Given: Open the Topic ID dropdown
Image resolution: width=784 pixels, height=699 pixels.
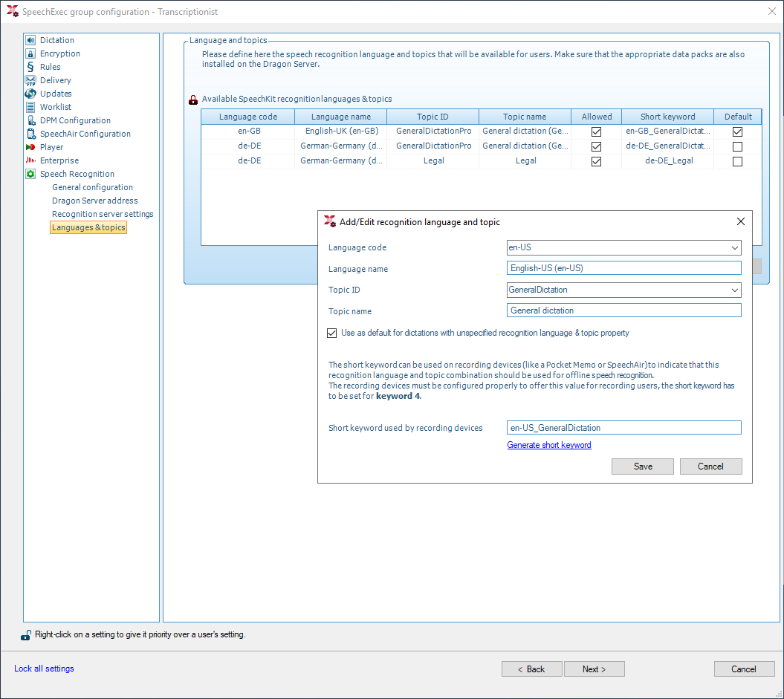Looking at the screenshot, I should tap(734, 290).
